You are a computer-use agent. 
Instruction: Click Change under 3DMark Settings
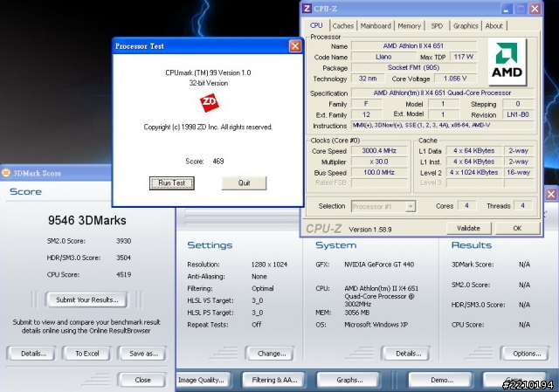[270, 354]
